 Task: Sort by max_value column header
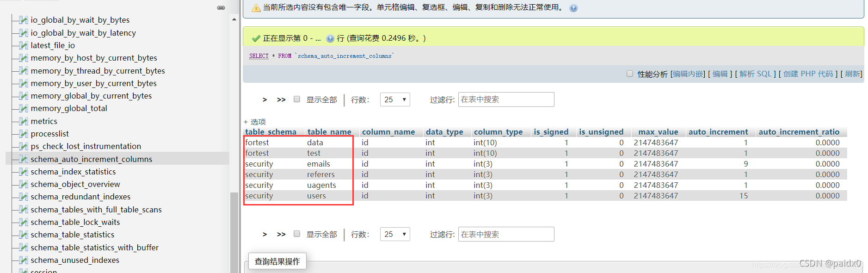pyautogui.click(x=658, y=132)
